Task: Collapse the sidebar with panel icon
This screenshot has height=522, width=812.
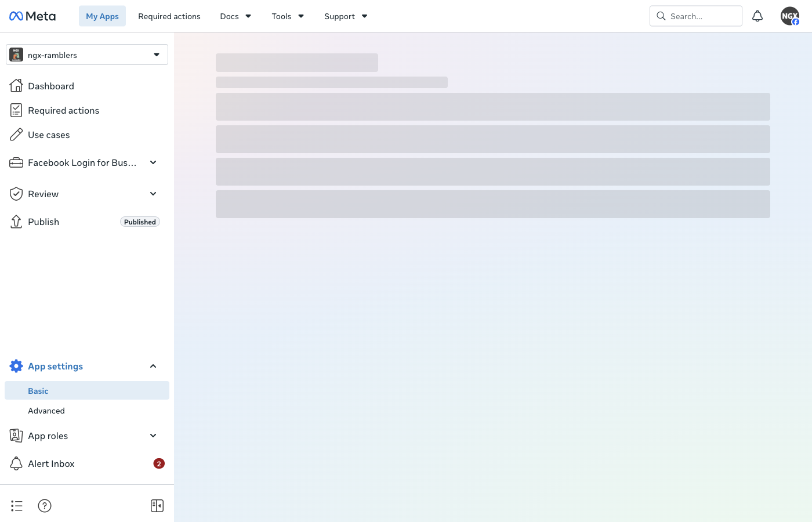Action: point(157,506)
